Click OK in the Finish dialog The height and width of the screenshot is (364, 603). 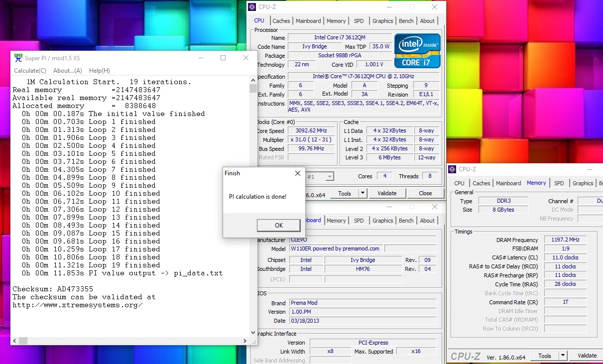(x=279, y=226)
